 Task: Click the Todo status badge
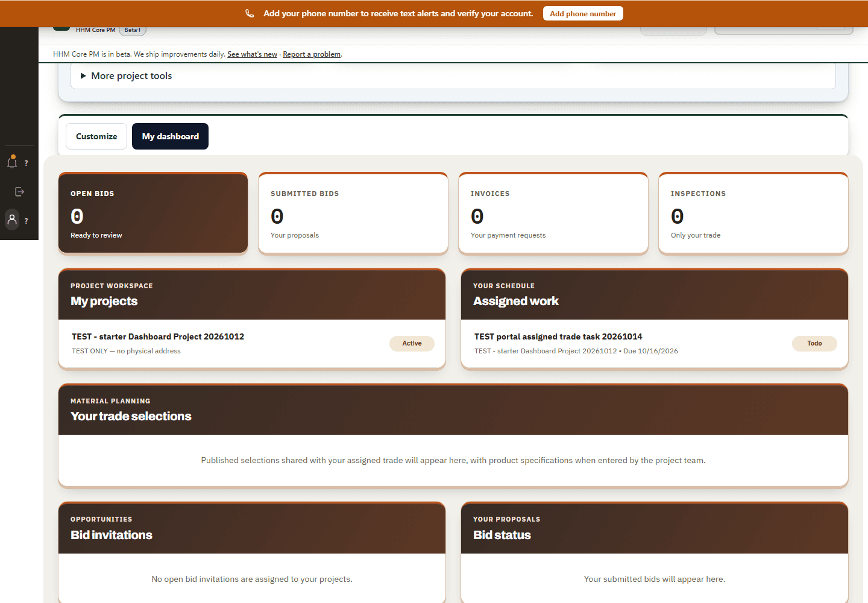click(814, 344)
